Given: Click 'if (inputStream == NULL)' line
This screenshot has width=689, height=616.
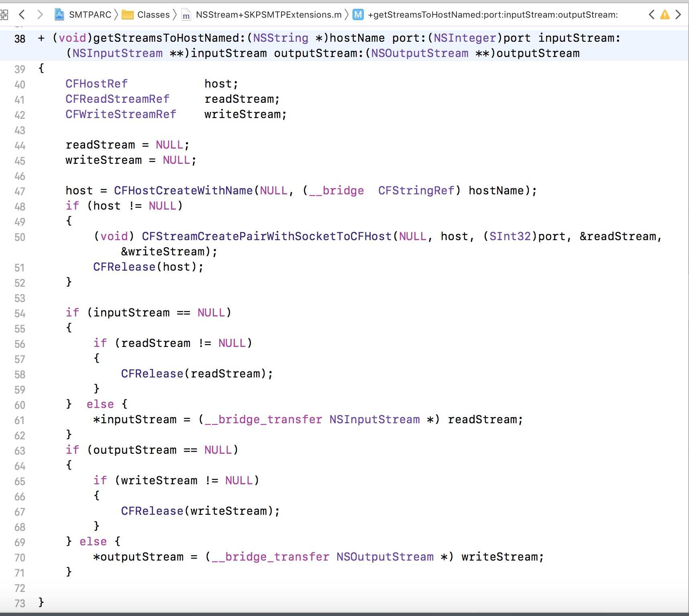Looking at the screenshot, I should (149, 313).
